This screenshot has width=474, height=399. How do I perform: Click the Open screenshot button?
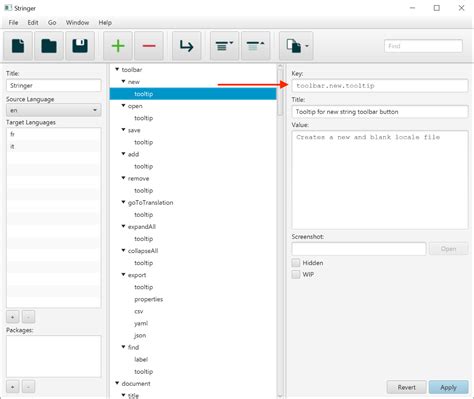point(448,249)
